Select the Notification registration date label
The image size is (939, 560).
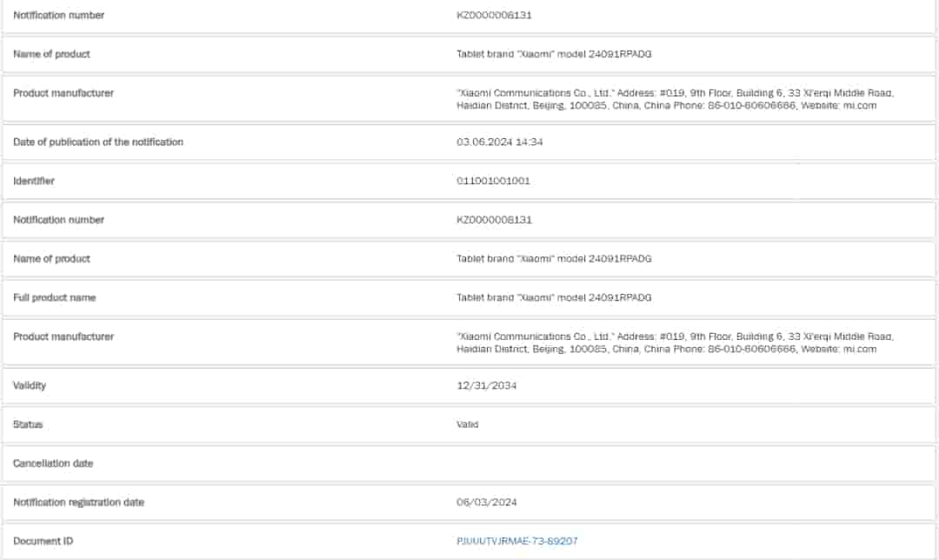pos(78,503)
